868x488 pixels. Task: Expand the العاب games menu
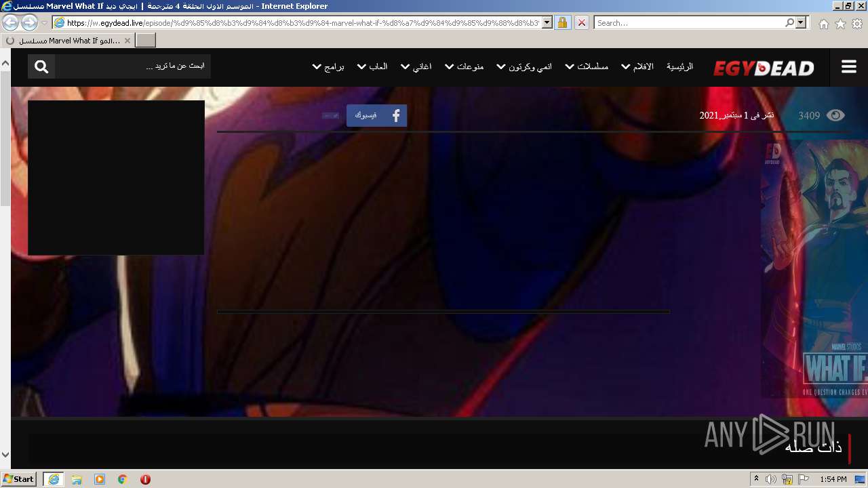pyautogui.click(x=372, y=66)
